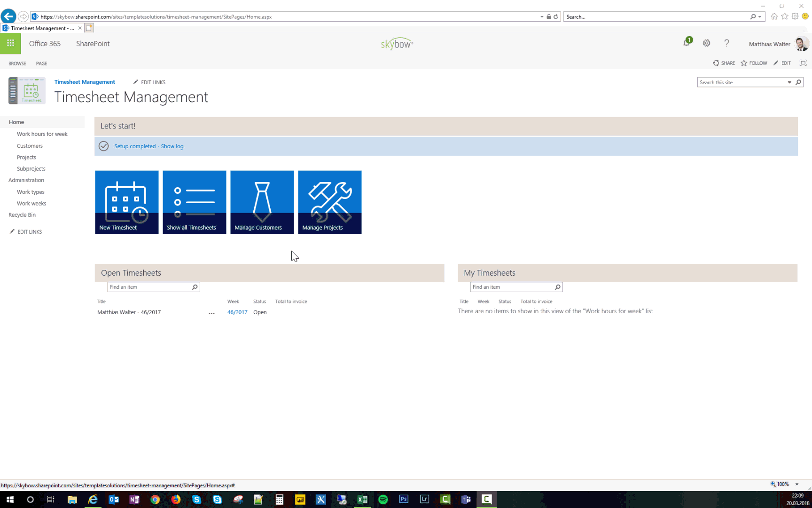Image resolution: width=812 pixels, height=508 pixels.
Task: Switch to the PAGE ribbon tab
Action: point(41,63)
